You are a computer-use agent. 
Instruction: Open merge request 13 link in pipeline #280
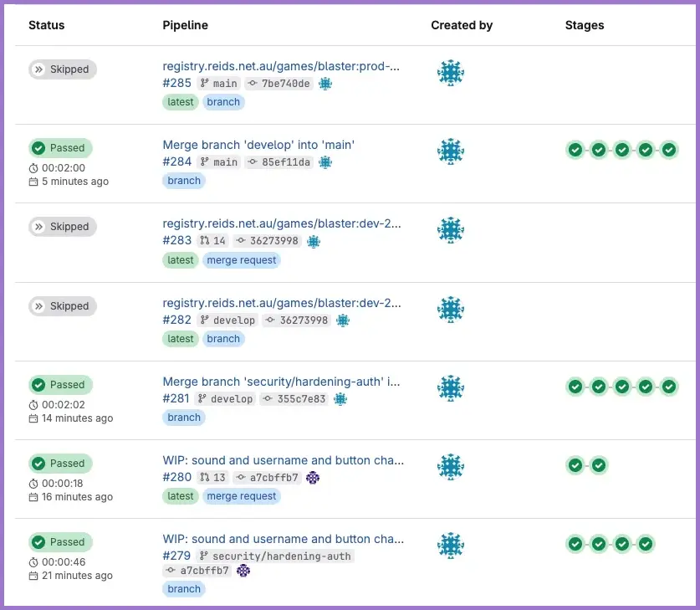click(219, 478)
